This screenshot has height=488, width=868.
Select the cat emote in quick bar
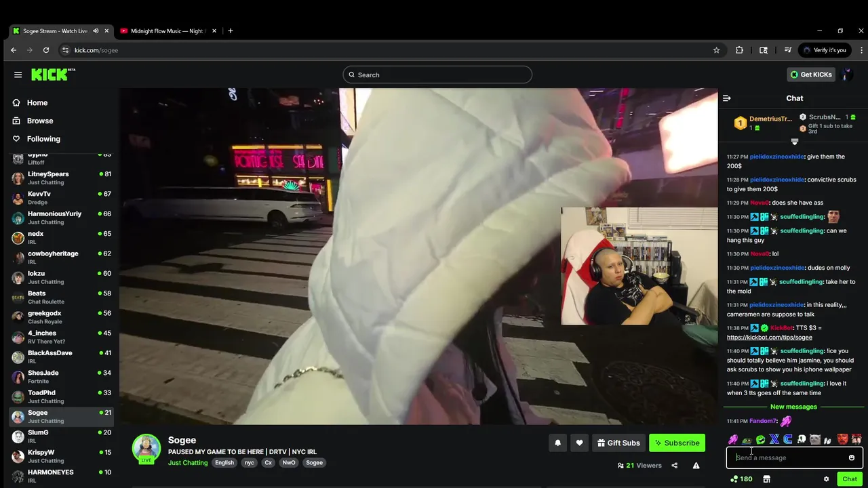coord(815,439)
